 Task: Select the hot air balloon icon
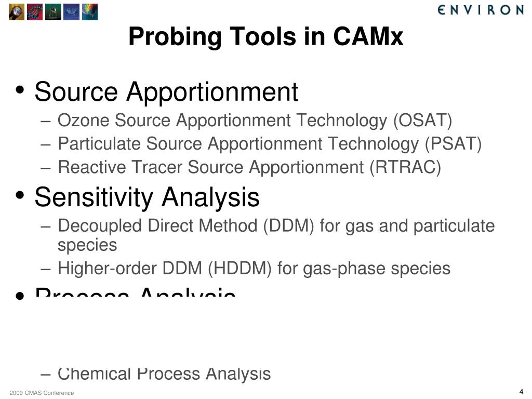(x=90, y=12)
